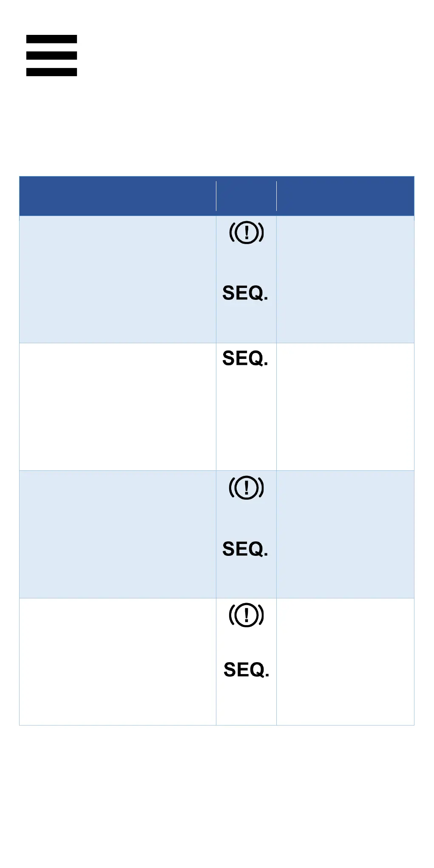Select the empty description cell in second row
Screen dimensions: 434x868
click(118, 407)
